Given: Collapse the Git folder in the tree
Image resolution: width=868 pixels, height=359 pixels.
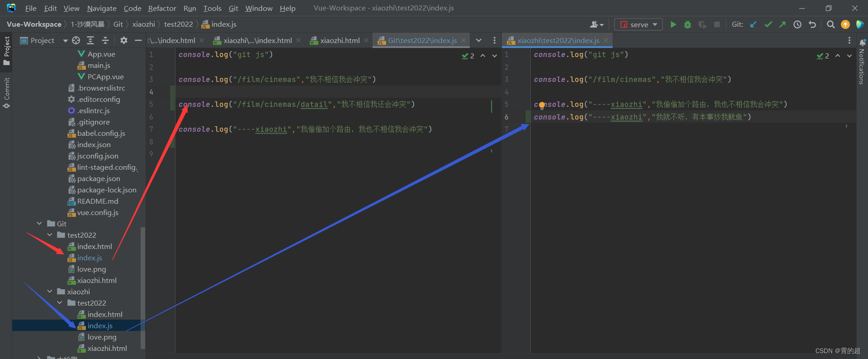Looking at the screenshot, I should tap(39, 224).
